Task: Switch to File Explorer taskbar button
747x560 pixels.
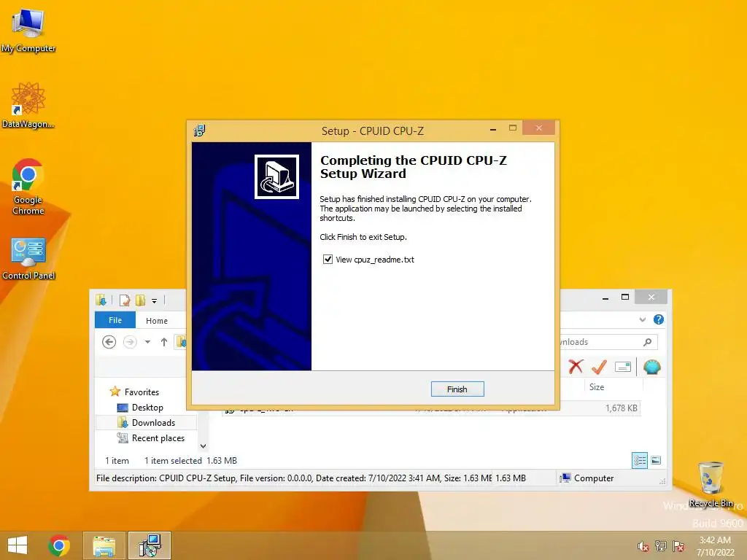Action: coord(104,545)
